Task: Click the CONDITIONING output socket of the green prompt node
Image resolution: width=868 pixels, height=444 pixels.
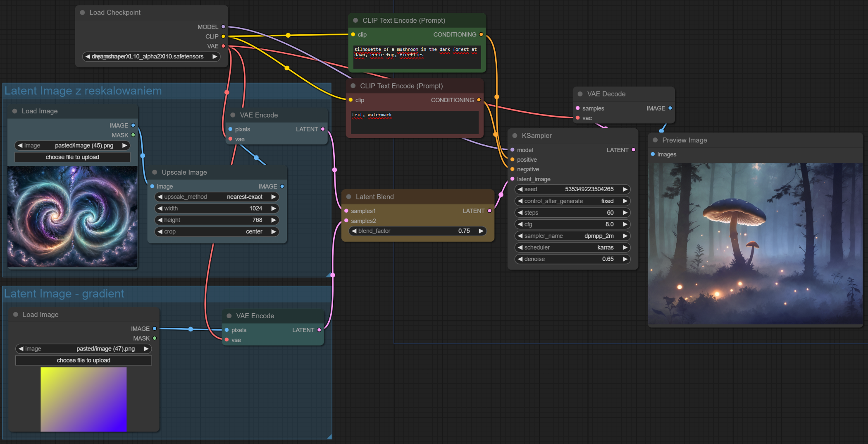Action: click(481, 35)
